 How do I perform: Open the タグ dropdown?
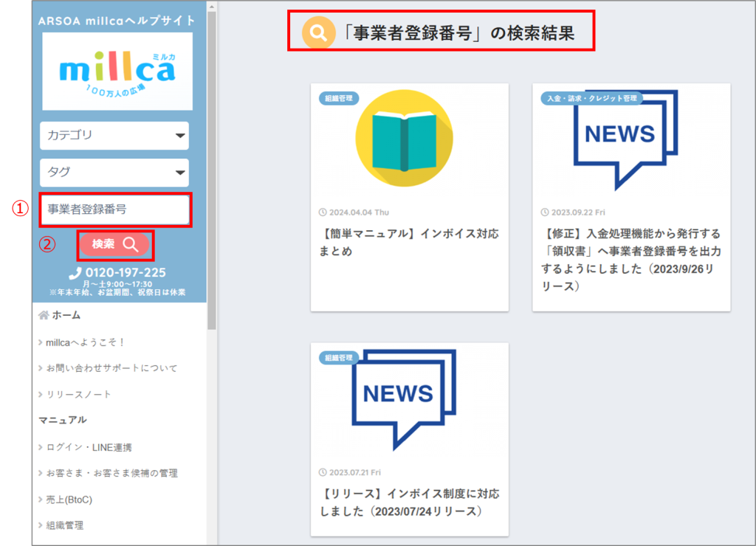[x=114, y=173]
